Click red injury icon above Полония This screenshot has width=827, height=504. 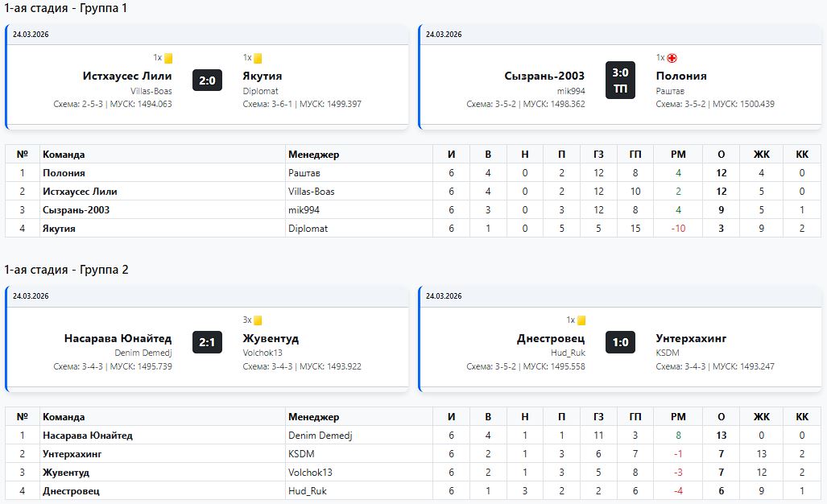(x=672, y=58)
